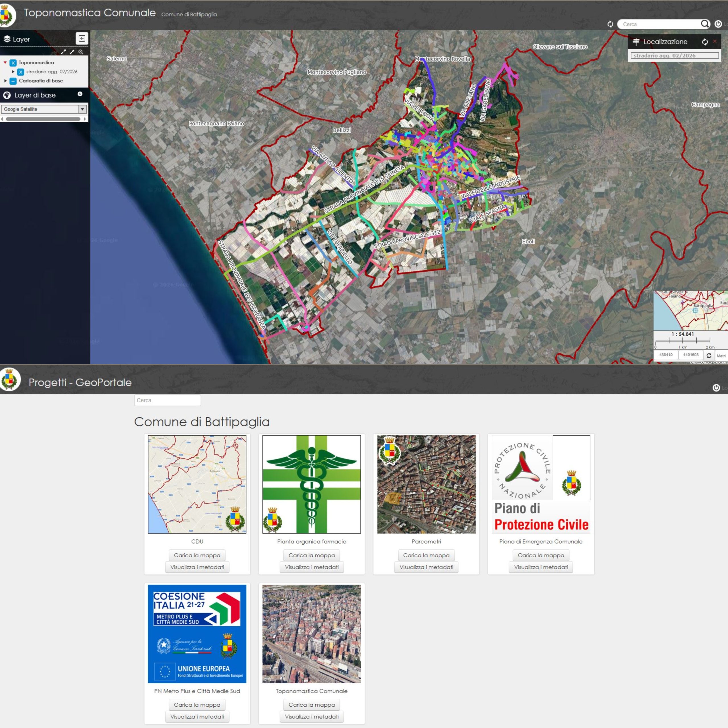Click the magnifier icon in top Cerca box
The height and width of the screenshot is (728, 728).
(x=705, y=24)
